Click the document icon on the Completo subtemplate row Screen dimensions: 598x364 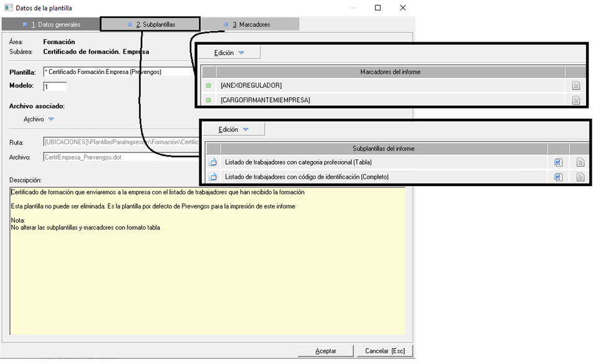[x=580, y=177]
